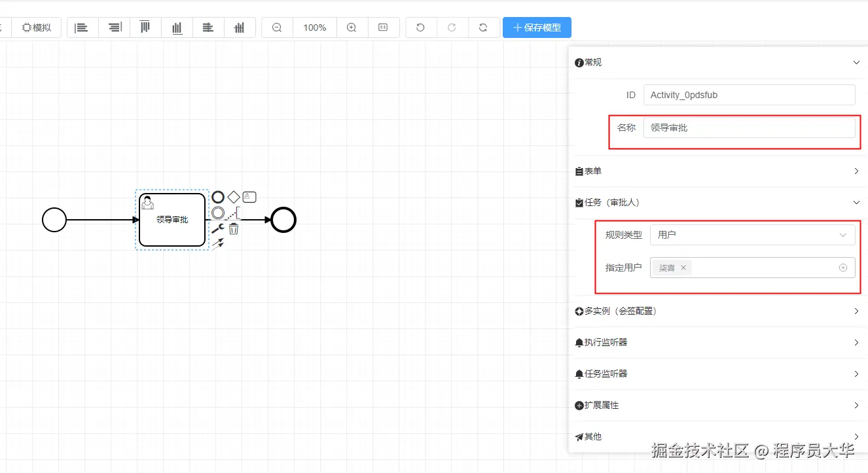868x473 pixels.
Task: Select the align-left toolbar icon
Action: tap(82, 27)
